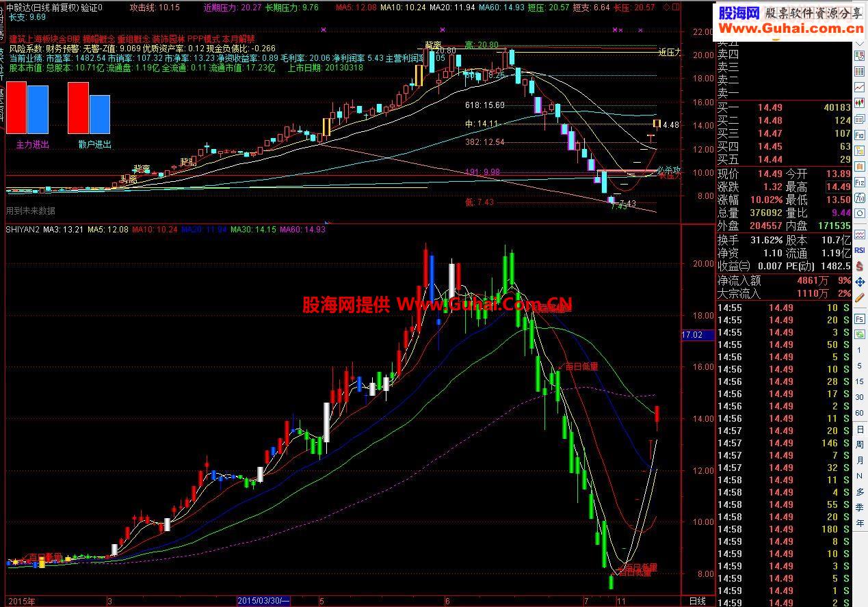Select the 日 daily period

point(860,429)
